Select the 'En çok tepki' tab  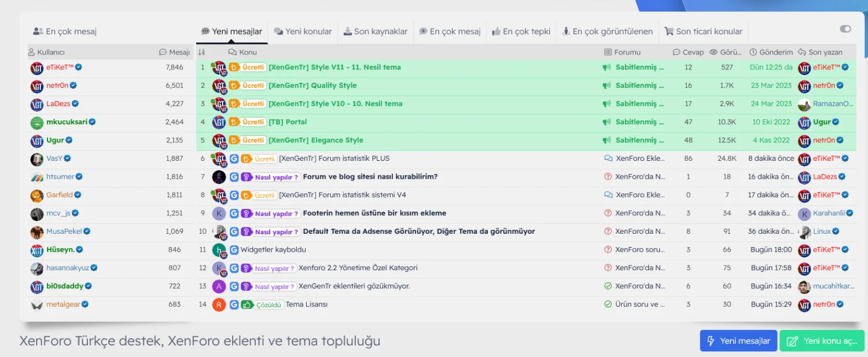point(521,32)
